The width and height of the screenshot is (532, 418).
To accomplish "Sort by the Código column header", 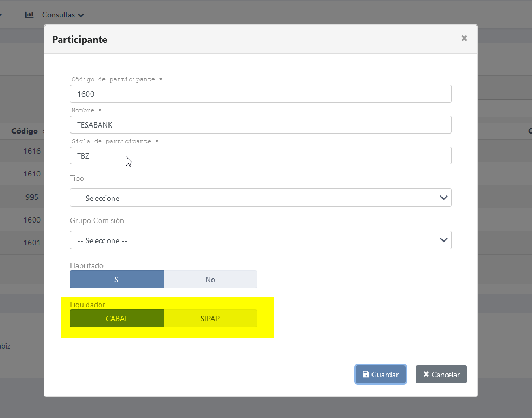I will pyautogui.click(x=24, y=131).
